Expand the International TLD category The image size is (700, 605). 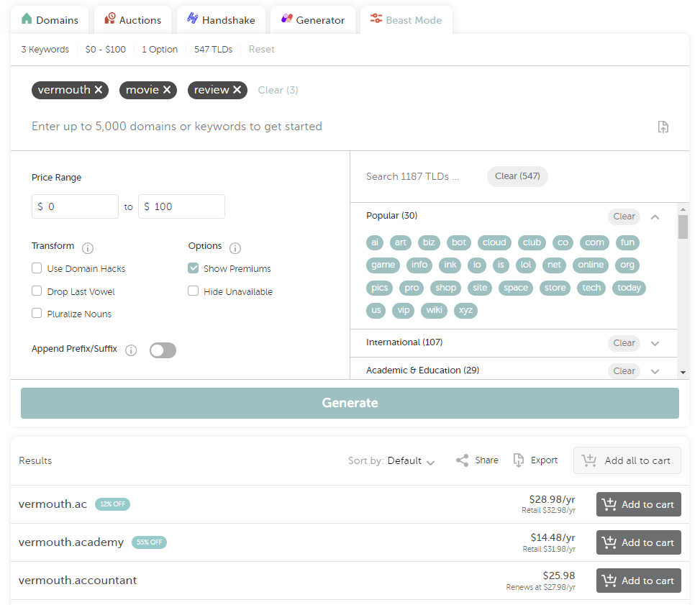tap(655, 343)
